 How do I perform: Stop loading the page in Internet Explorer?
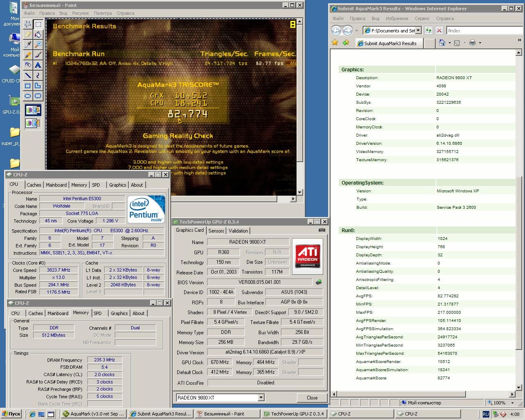pyautogui.click(x=439, y=30)
